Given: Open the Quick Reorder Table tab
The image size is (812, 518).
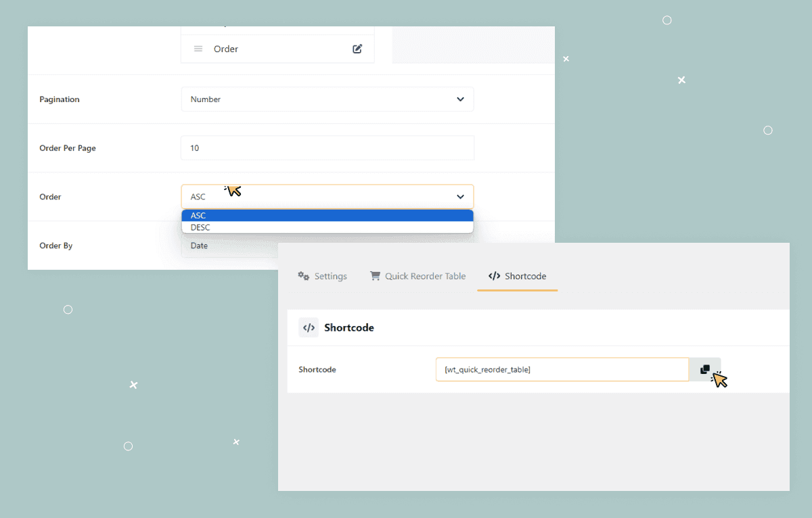Looking at the screenshot, I should (418, 276).
